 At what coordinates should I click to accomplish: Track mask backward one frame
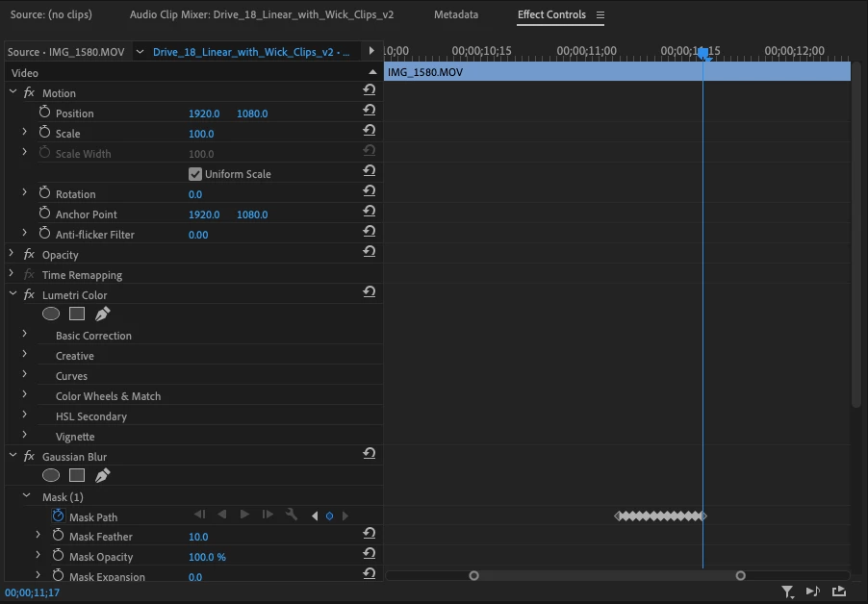click(200, 515)
